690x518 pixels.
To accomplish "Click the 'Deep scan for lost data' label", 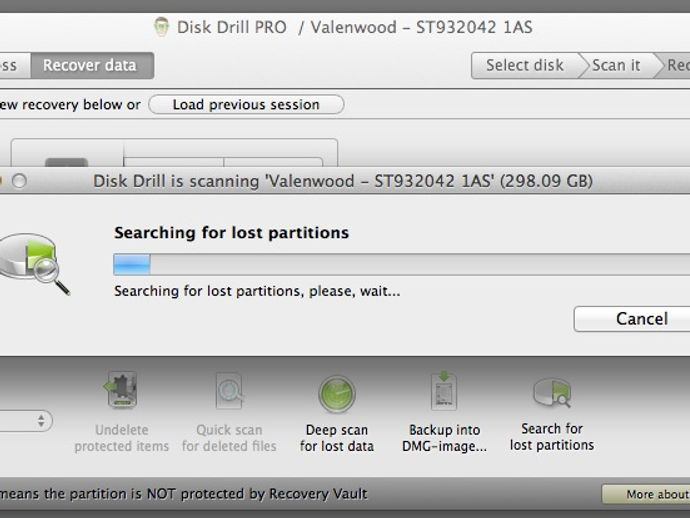I will coord(337,438).
